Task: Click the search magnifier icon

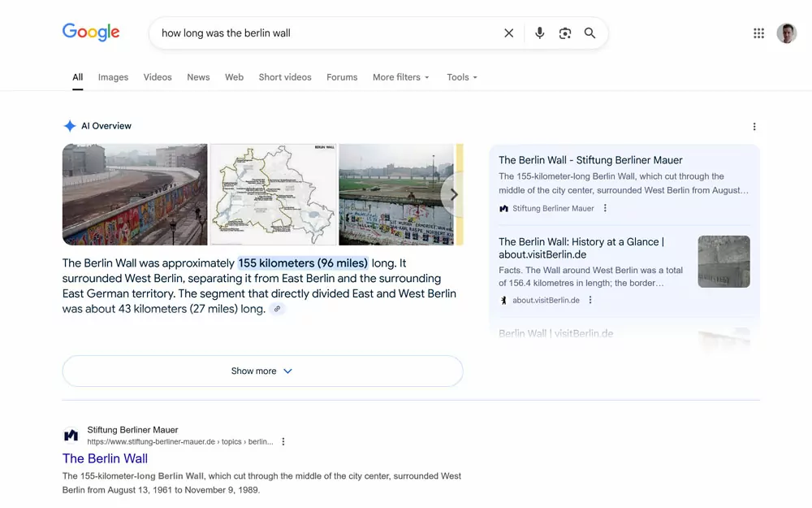Action: click(x=590, y=33)
